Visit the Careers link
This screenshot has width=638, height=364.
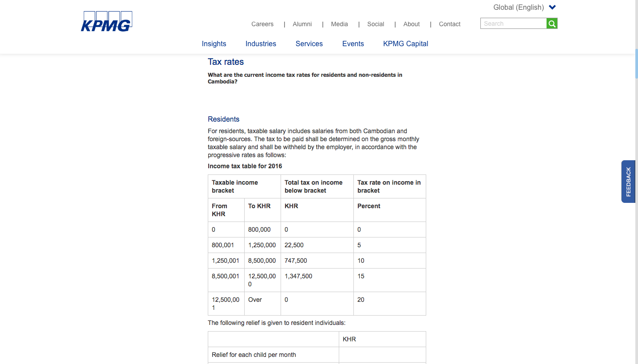[x=262, y=24]
